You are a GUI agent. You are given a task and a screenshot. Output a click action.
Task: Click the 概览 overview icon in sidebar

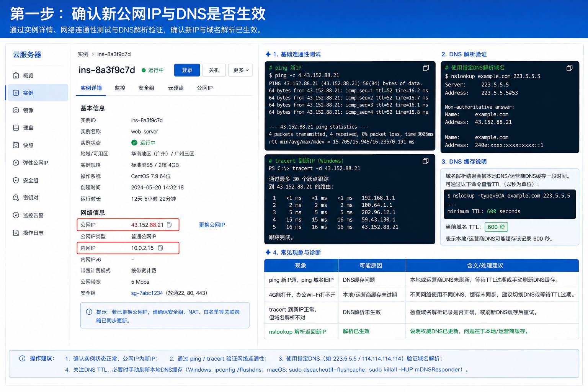click(x=16, y=75)
